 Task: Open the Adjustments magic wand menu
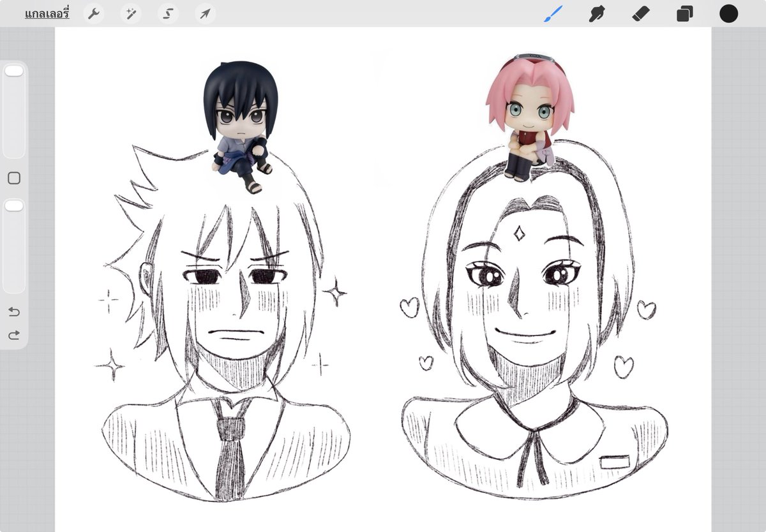click(x=131, y=13)
